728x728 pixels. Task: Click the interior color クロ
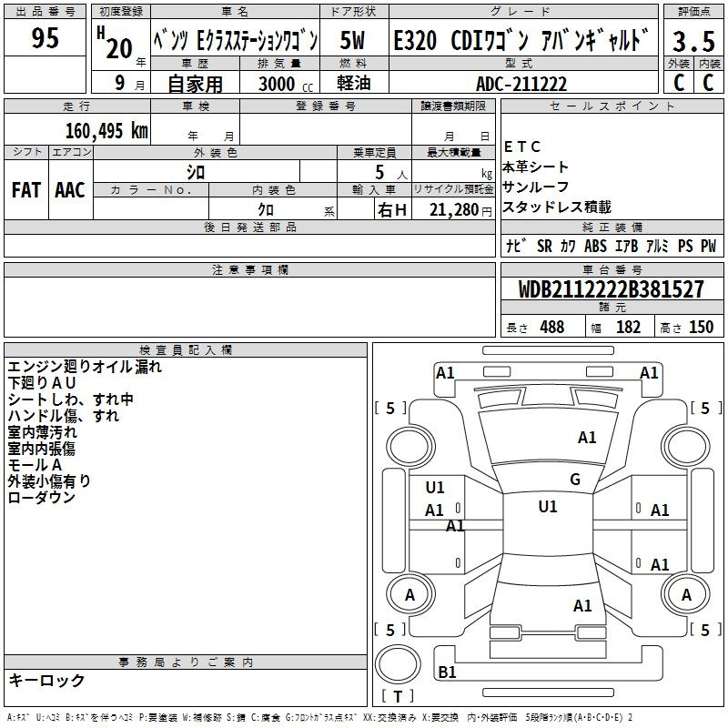tap(266, 210)
